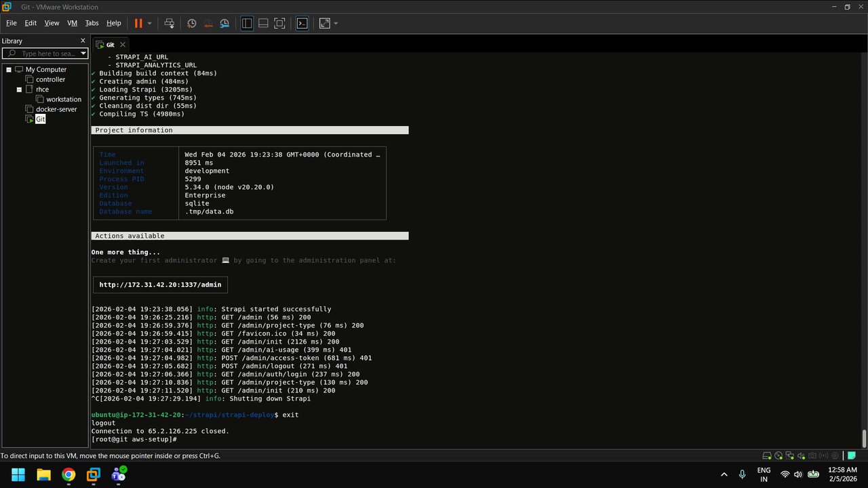Open File Explorer from the taskbar
Screen dimensions: 868x488
pyautogui.click(x=43, y=474)
